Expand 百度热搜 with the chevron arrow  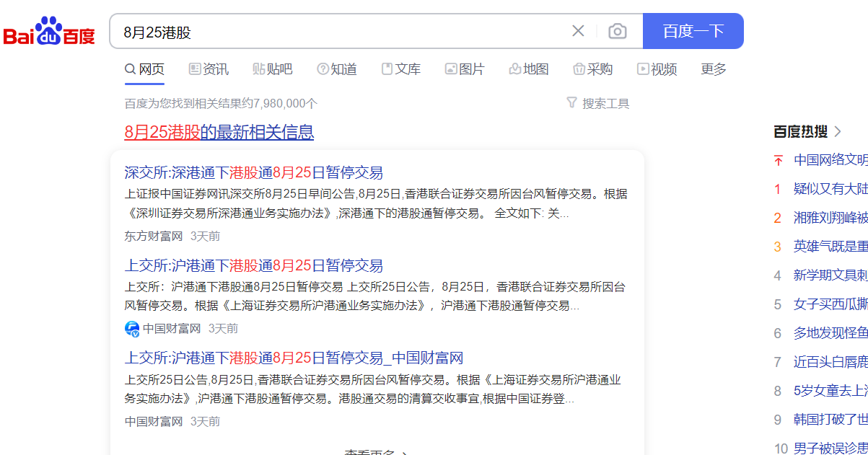pos(838,131)
